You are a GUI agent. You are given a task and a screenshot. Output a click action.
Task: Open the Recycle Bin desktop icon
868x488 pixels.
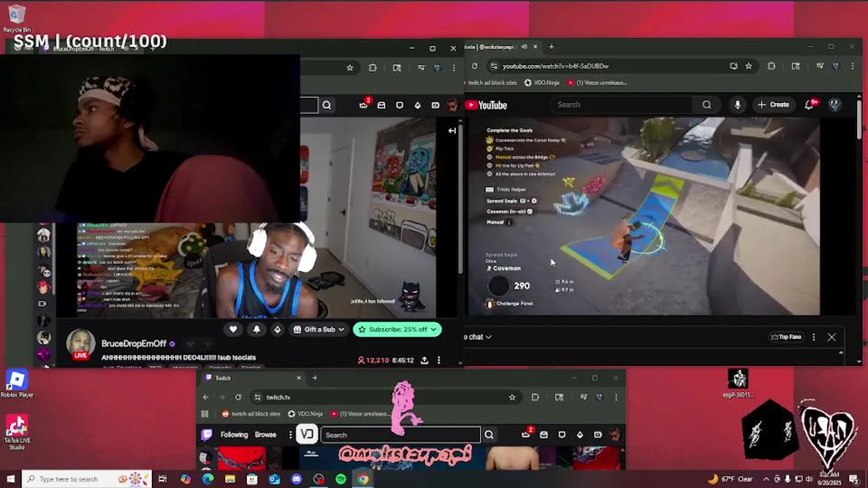pos(16,18)
